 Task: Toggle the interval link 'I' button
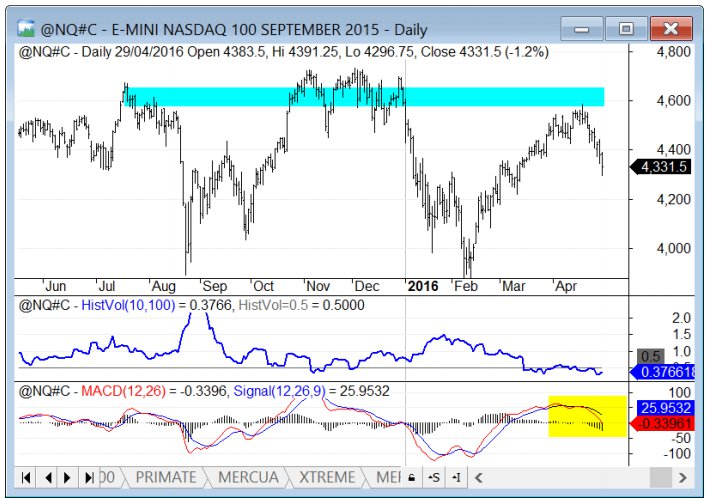456,477
